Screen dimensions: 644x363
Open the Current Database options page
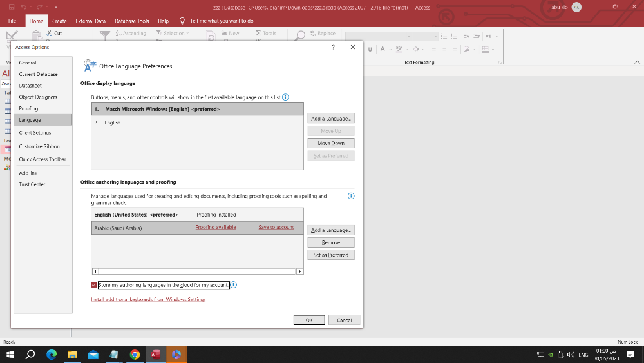pos(38,74)
